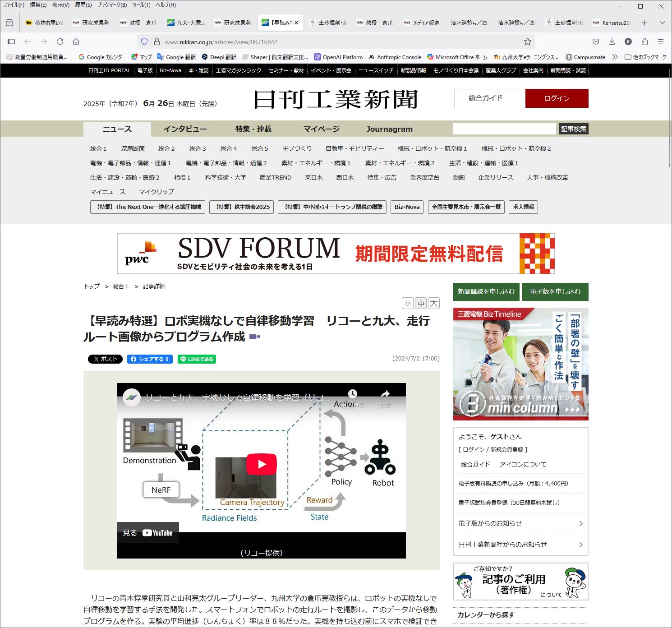
Task: Go to the browser home page icon
Action: click(x=76, y=42)
